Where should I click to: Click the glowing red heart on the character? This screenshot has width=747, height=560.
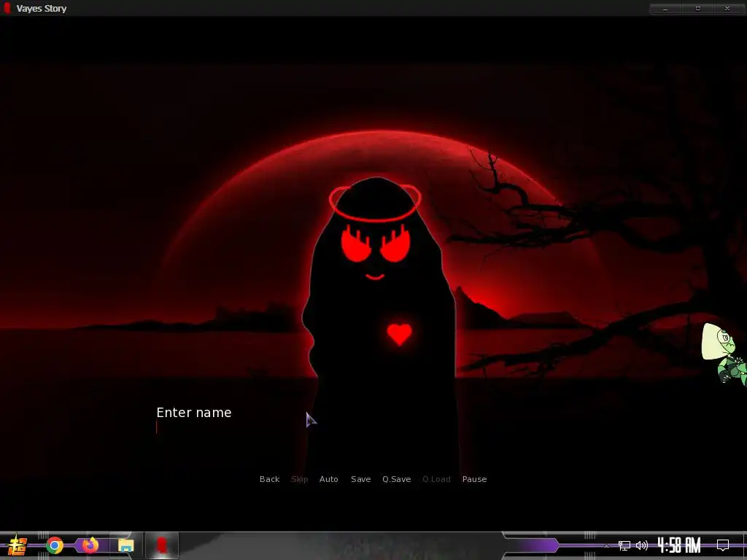[x=399, y=334]
